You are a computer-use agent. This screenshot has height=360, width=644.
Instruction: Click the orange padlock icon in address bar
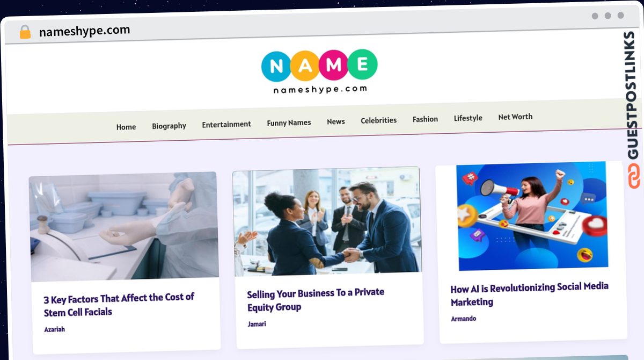pyautogui.click(x=25, y=32)
